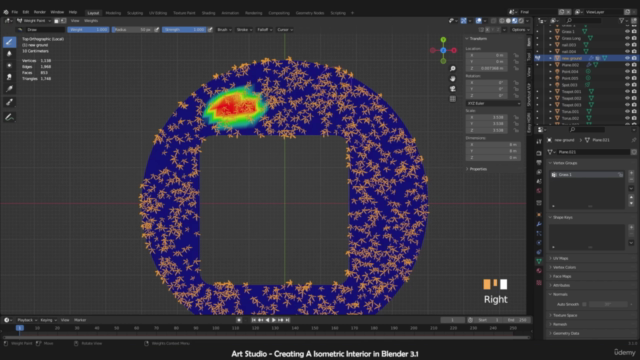Enable Auto Smooth checkbox

[x=584, y=304]
